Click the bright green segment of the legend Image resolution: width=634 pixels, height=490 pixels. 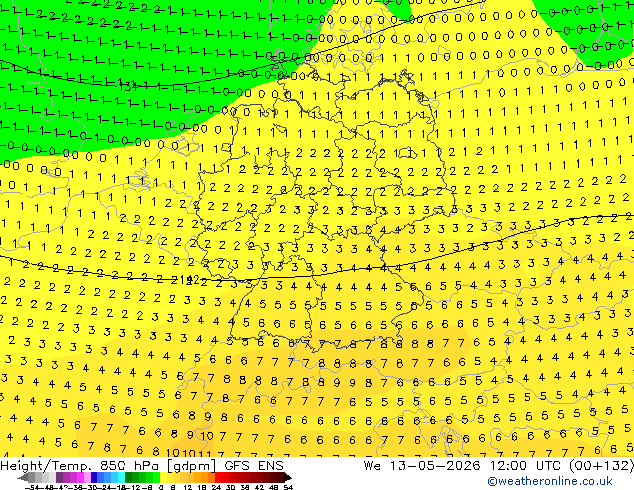156,477
